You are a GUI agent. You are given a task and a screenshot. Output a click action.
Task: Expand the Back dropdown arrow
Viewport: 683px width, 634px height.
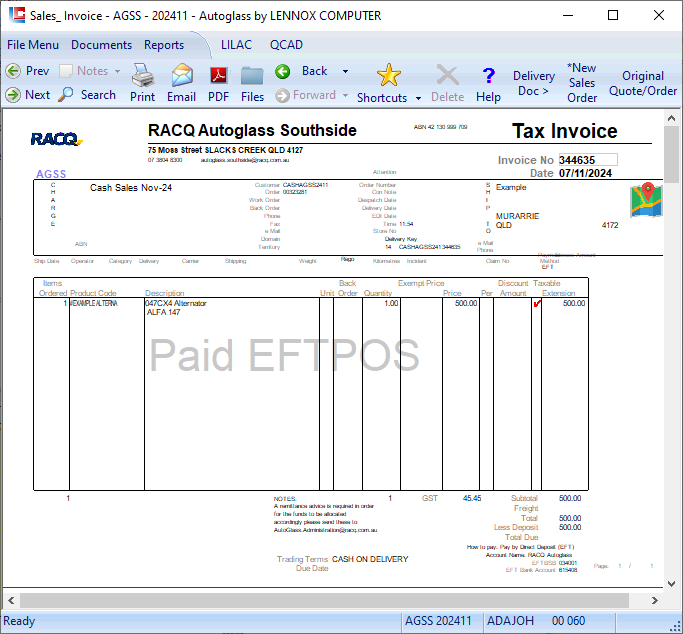[345, 71]
